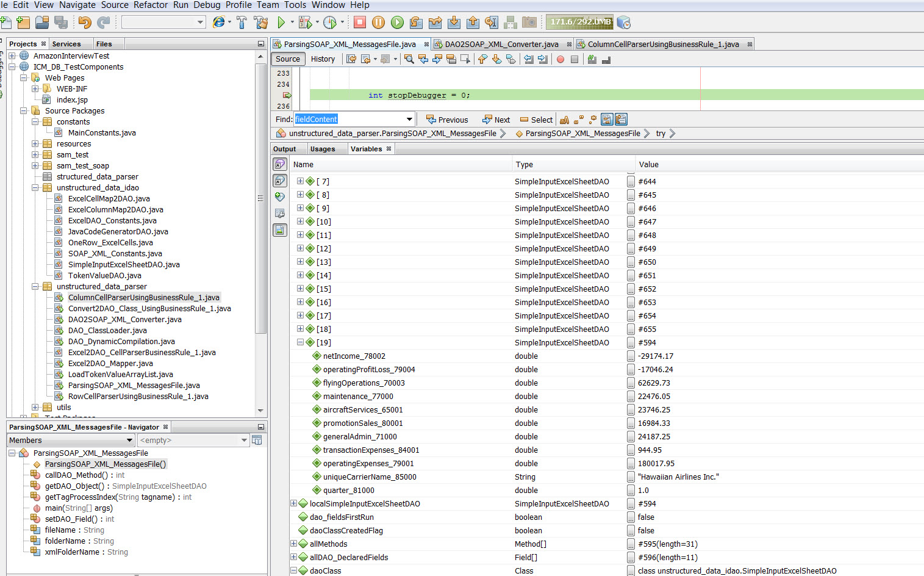Click Create New Watch icon in Variables
This screenshot has height=576, width=924.
280,197
